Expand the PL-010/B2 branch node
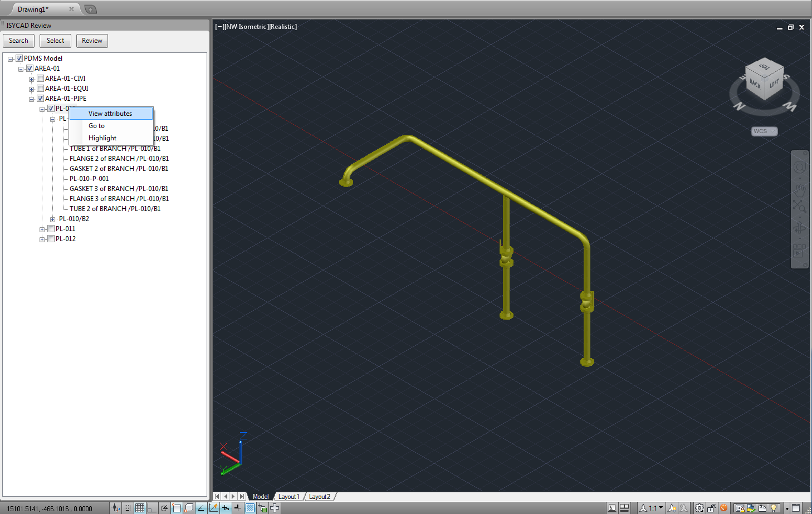Image resolution: width=812 pixels, height=514 pixels. 52,219
